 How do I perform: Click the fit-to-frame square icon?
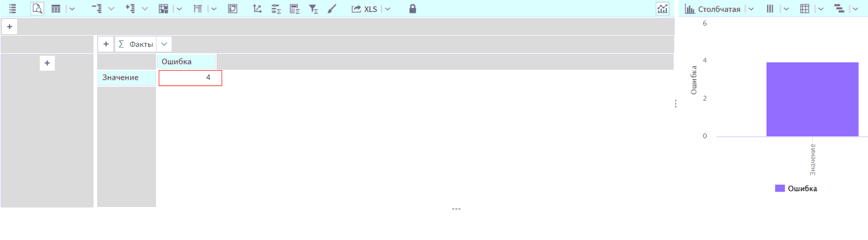click(x=233, y=9)
